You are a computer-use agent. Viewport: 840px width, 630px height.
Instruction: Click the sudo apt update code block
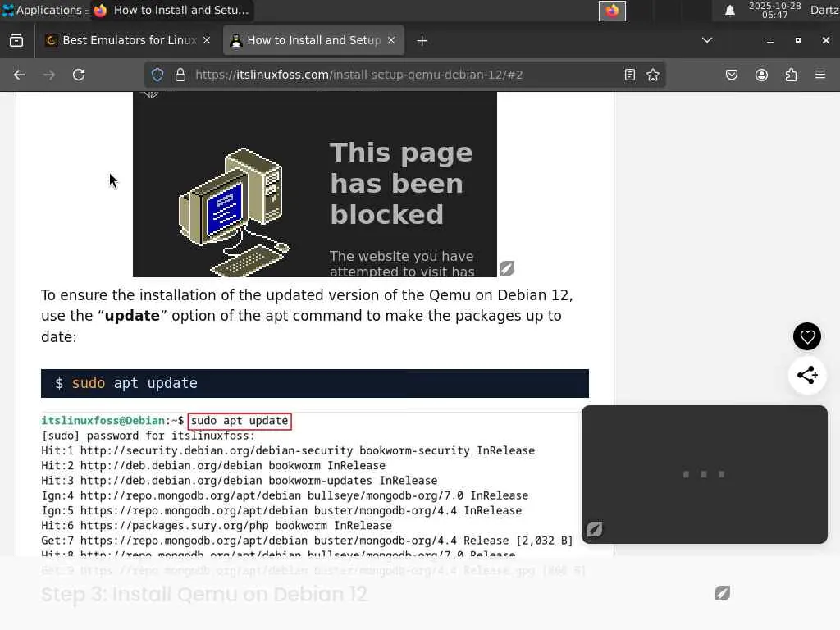pyautogui.click(x=315, y=383)
